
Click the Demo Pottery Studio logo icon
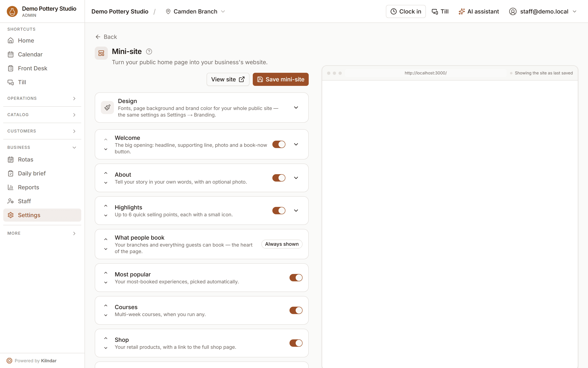12,11
